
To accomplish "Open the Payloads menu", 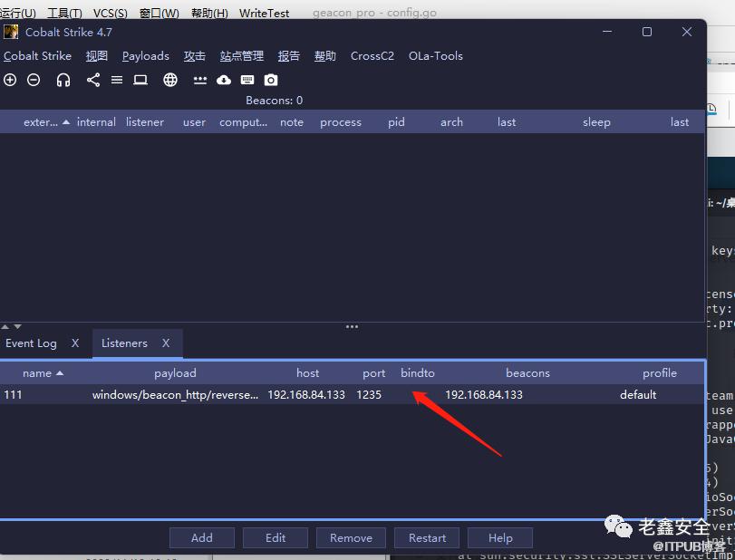I will pos(145,56).
